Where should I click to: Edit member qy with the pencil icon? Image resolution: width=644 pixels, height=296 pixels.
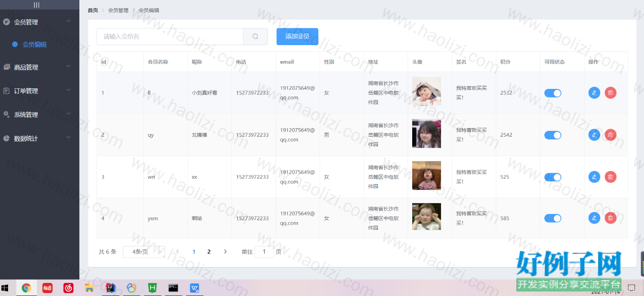pyautogui.click(x=594, y=134)
